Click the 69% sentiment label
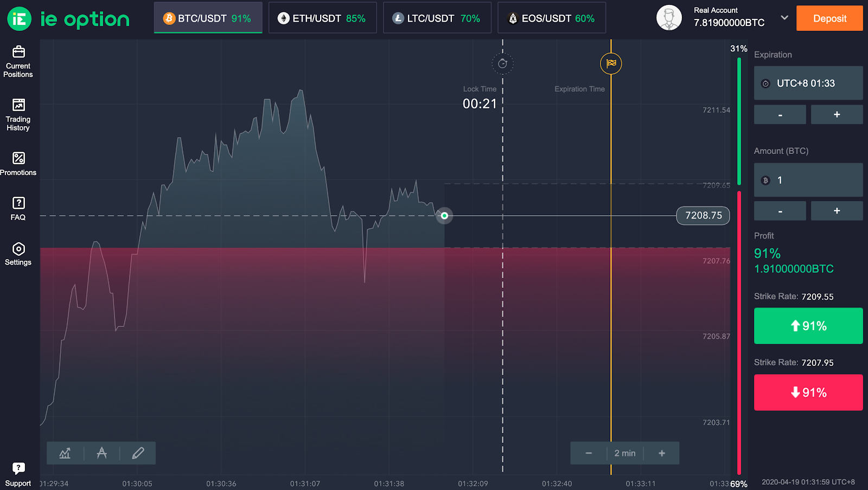Image resolution: width=868 pixels, height=490 pixels. [x=738, y=484]
